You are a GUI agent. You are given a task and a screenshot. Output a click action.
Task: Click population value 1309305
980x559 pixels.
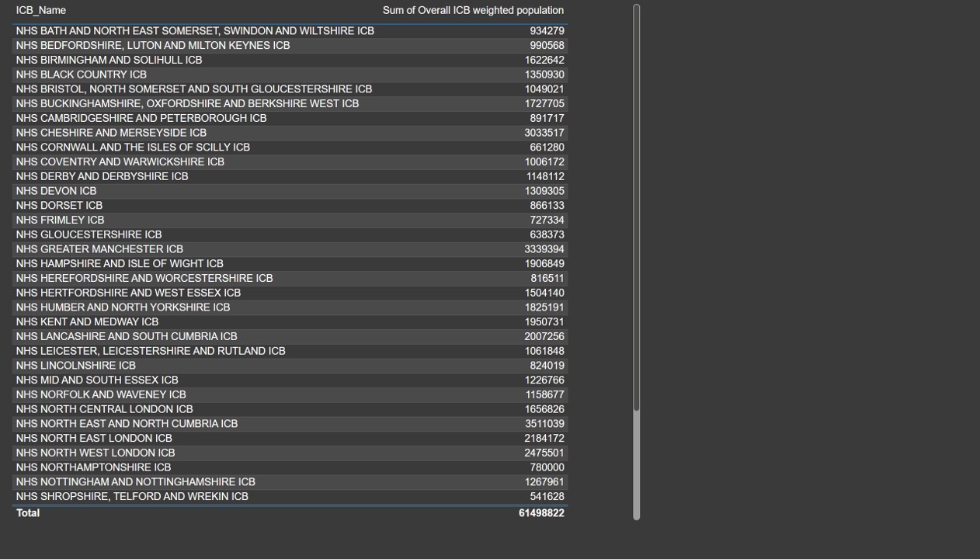[x=544, y=191]
